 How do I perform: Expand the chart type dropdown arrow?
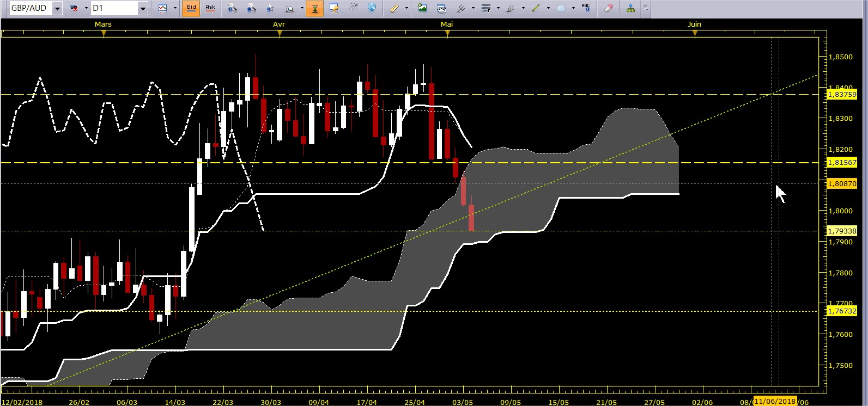coord(175,8)
